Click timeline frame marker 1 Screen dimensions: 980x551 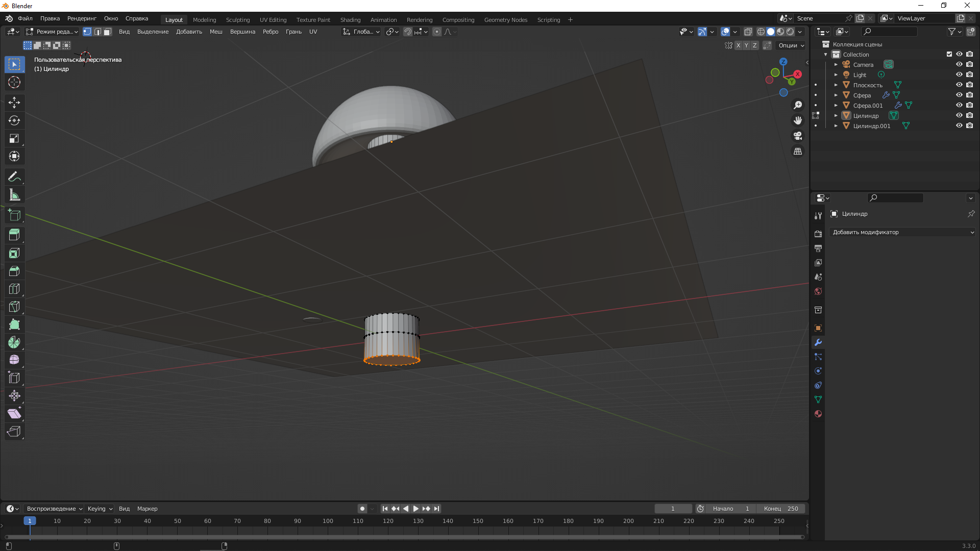pos(30,521)
